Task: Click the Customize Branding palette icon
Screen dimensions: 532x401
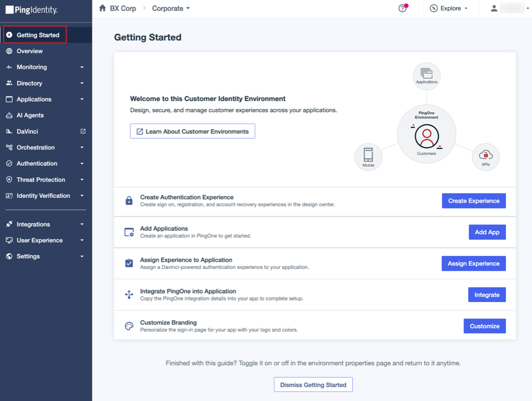Action: click(x=129, y=326)
